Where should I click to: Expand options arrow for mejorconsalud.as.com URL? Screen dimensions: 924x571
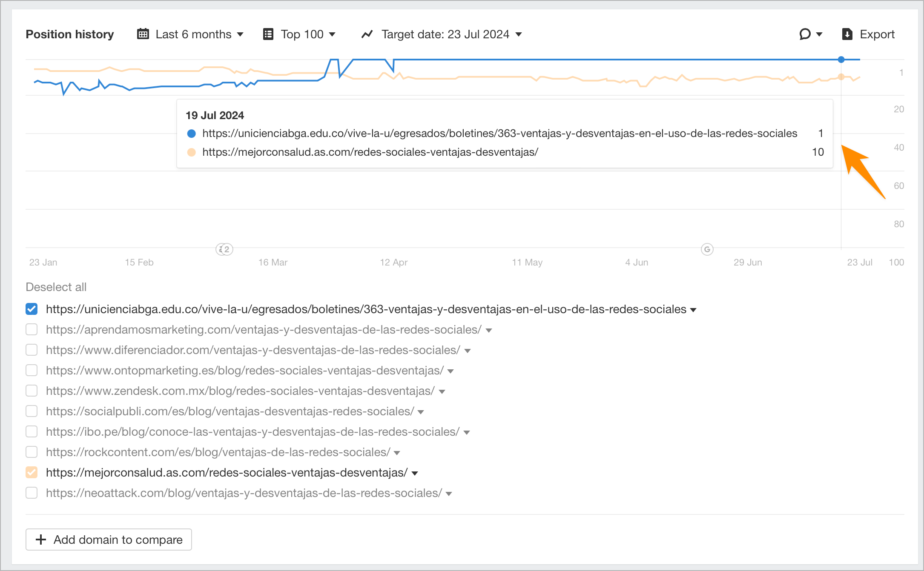coord(415,474)
